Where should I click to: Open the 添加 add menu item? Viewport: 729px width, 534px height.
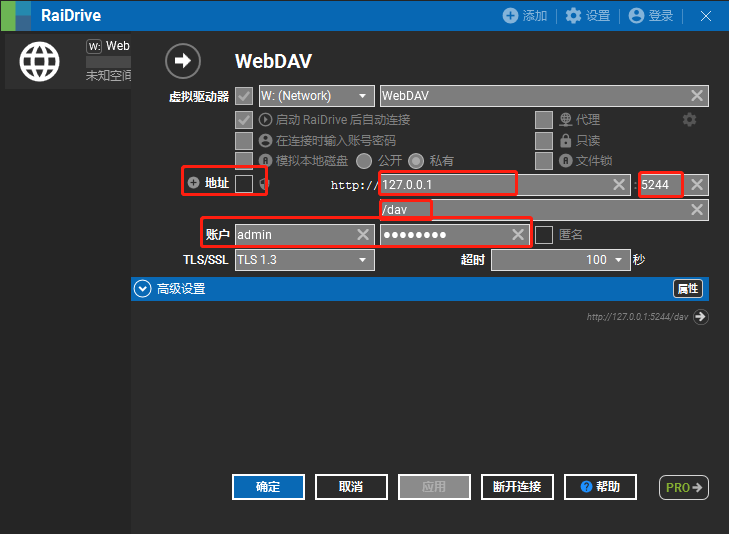(x=525, y=16)
